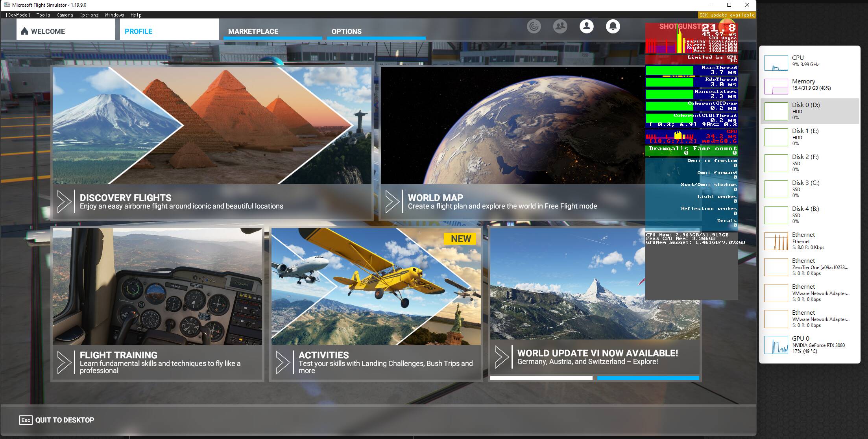Click the multiplayer group icon
868x439 pixels.
pos(560,26)
